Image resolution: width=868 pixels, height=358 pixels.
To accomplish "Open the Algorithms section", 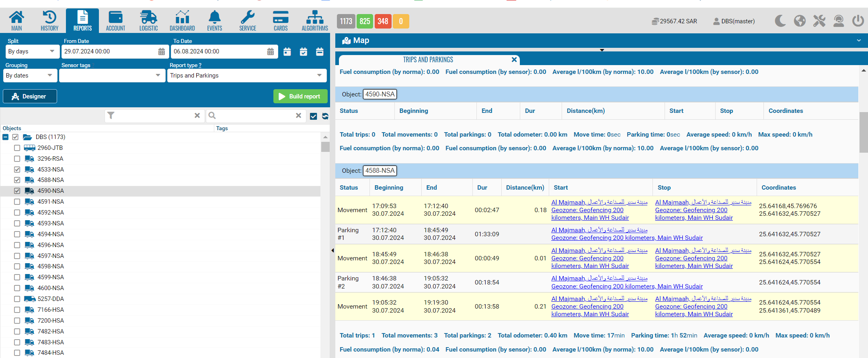I will coord(315,20).
